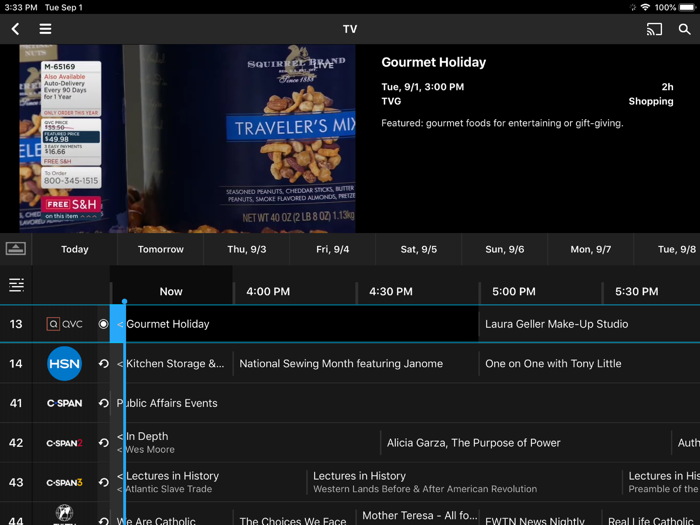Image resolution: width=700 pixels, height=525 pixels.
Task: Tap the Wi-Fi status icon
Action: [x=645, y=7]
